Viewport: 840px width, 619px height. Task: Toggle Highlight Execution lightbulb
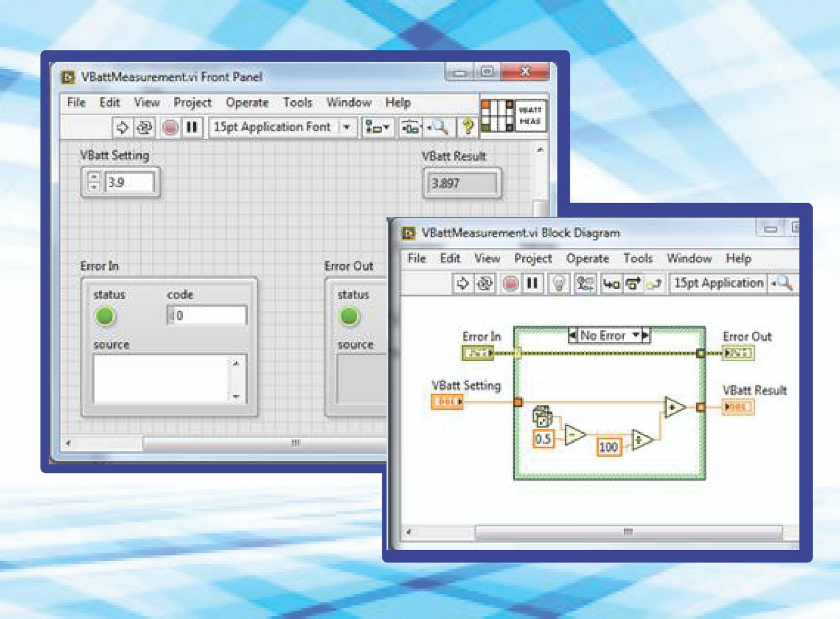point(559,284)
